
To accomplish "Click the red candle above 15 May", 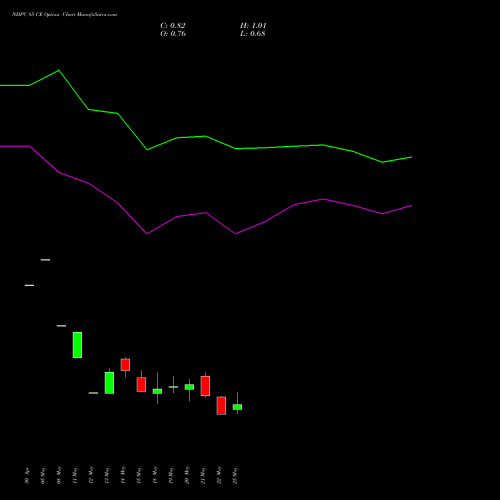I will click(x=141, y=384).
